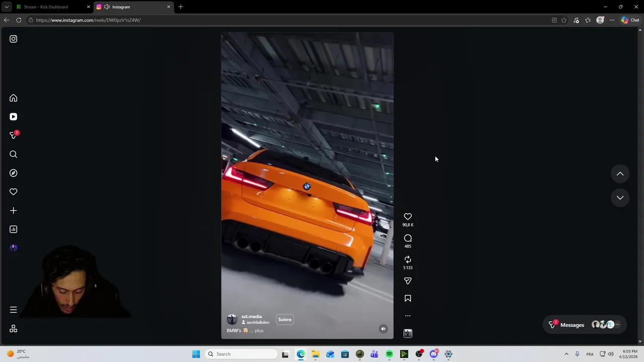Save the reel with bookmark icon
This screenshot has width=644, height=362.
(x=408, y=299)
